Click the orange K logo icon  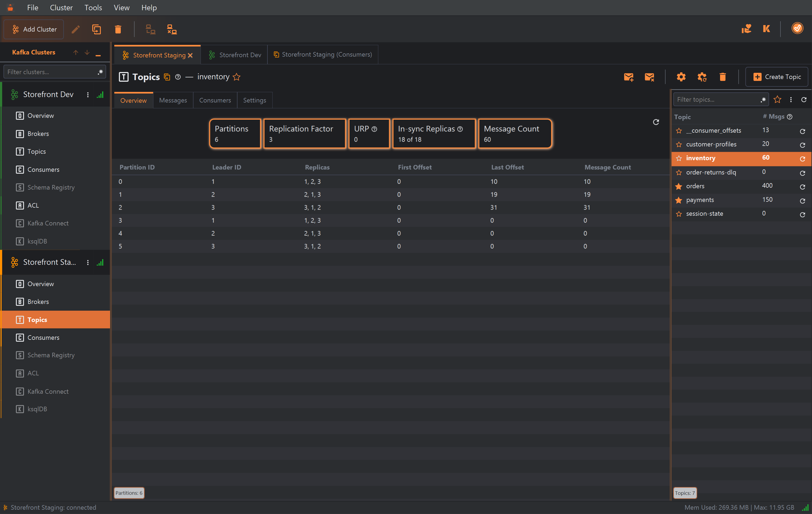pyautogui.click(x=766, y=29)
